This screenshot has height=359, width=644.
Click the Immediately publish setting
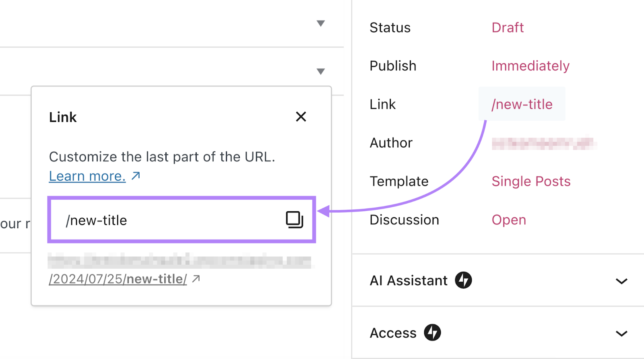coord(530,66)
